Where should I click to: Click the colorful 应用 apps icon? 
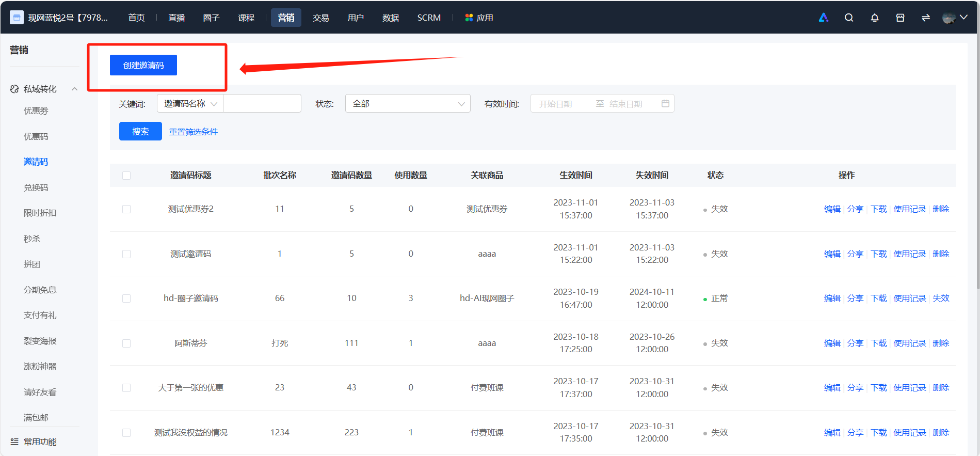tap(469, 18)
